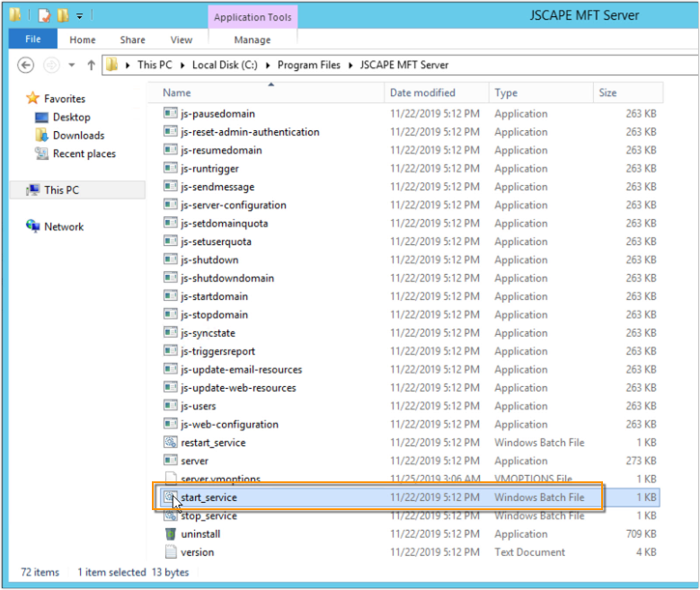Select This PC in the navigation pane

(62, 189)
